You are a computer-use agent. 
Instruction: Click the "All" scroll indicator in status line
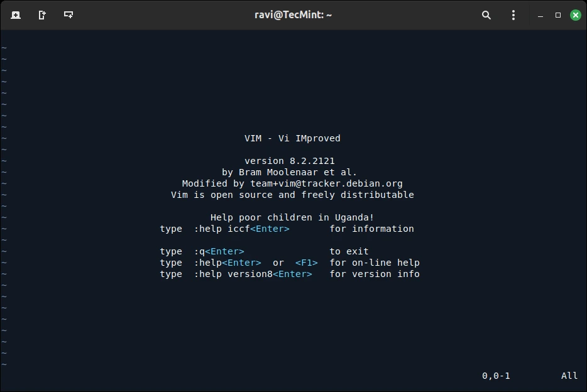click(569, 376)
